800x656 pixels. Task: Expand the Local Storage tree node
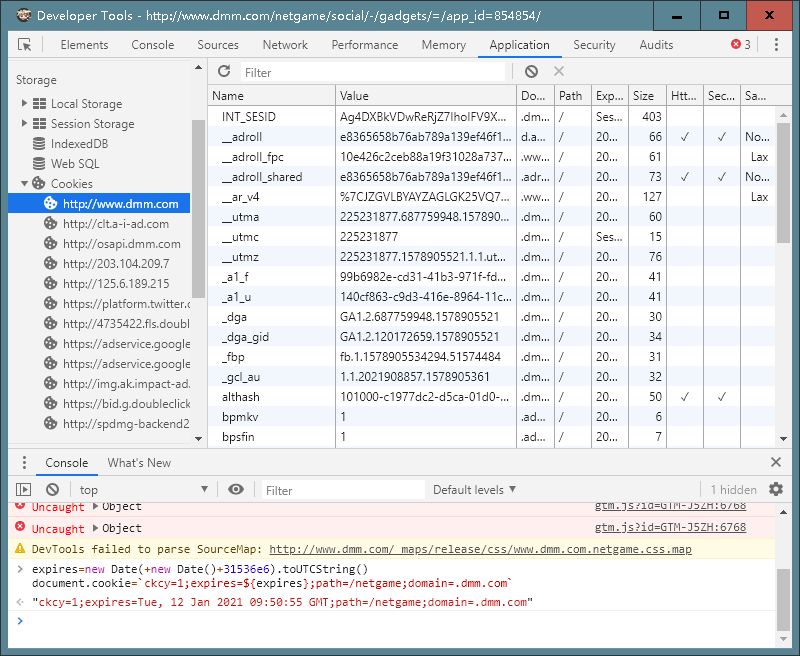click(24, 104)
